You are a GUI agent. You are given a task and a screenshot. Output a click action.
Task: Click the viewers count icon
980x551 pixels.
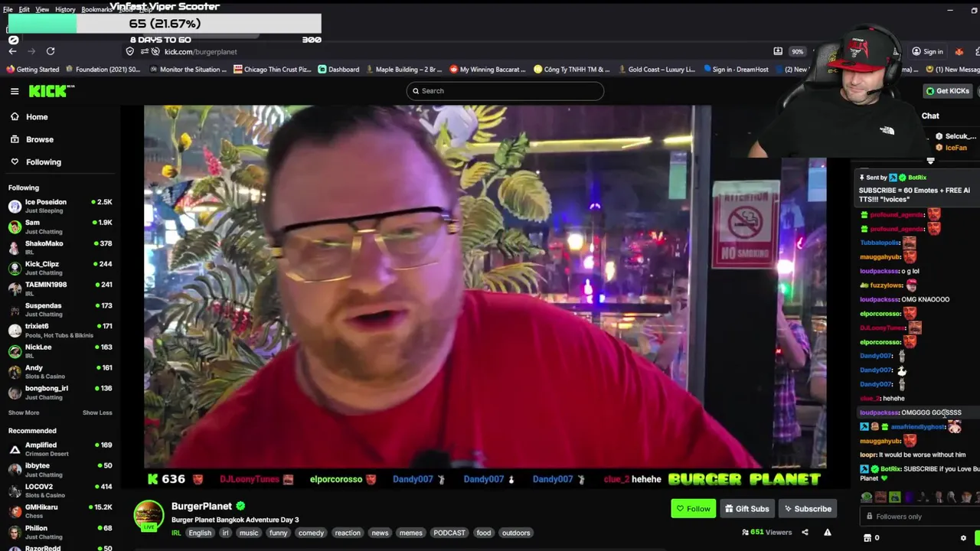746,533
